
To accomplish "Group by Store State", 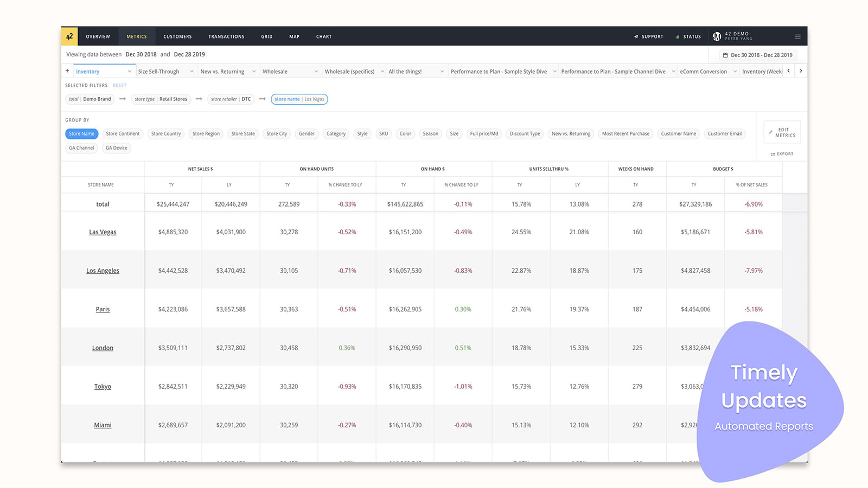I will (243, 134).
